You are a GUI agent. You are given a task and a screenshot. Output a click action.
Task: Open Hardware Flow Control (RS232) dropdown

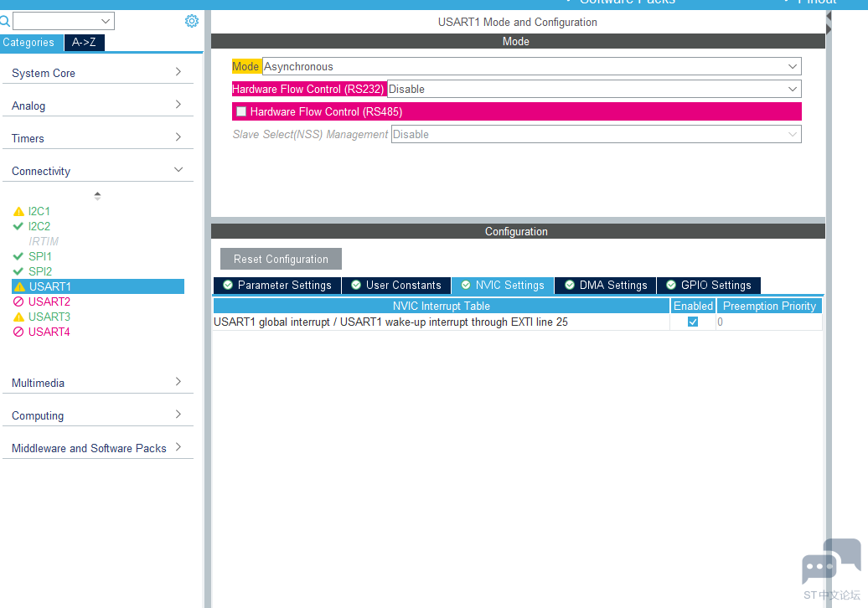pyautogui.click(x=594, y=89)
